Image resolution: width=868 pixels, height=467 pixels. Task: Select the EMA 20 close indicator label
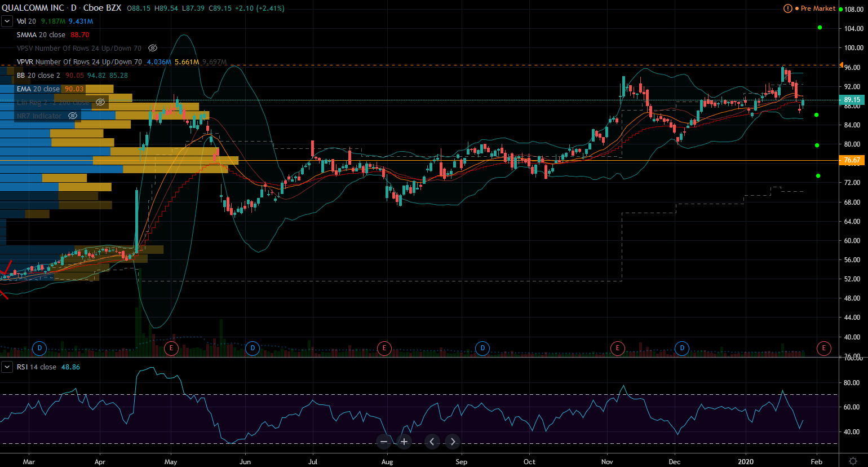[38, 89]
